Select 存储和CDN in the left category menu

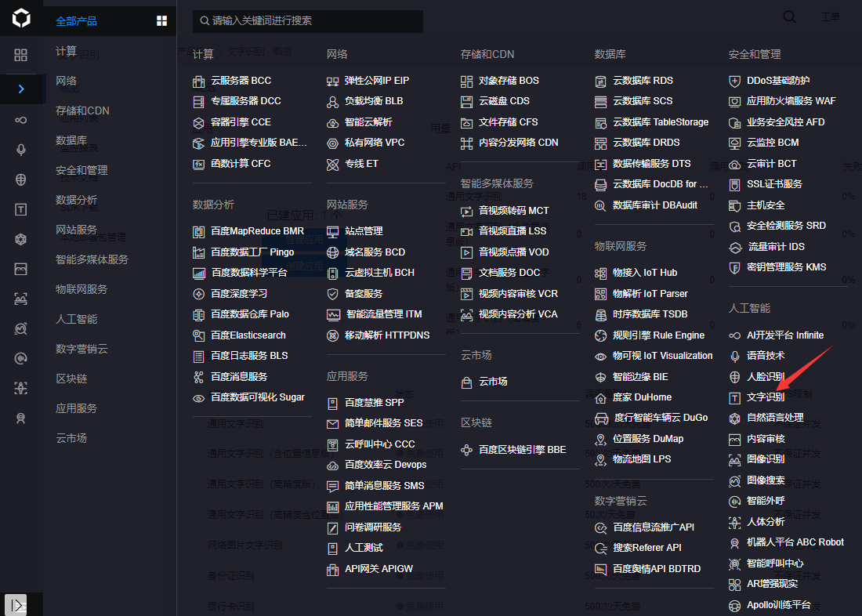coord(82,111)
